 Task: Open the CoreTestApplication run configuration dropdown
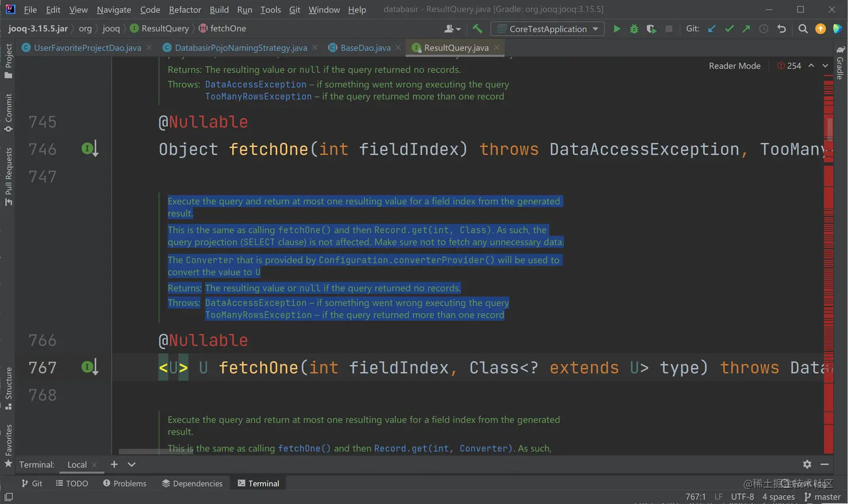547,29
